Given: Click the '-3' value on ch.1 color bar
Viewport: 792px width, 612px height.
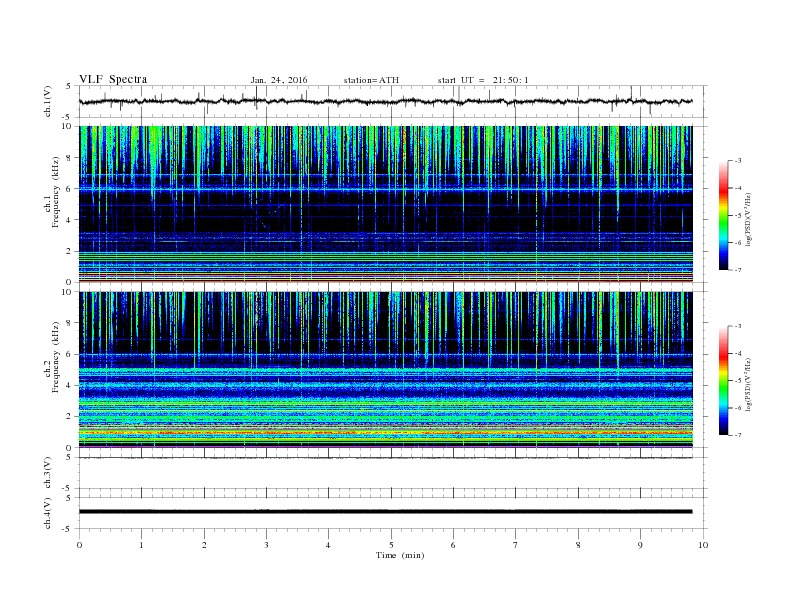Looking at the screenshot, I should click(738, 161).
